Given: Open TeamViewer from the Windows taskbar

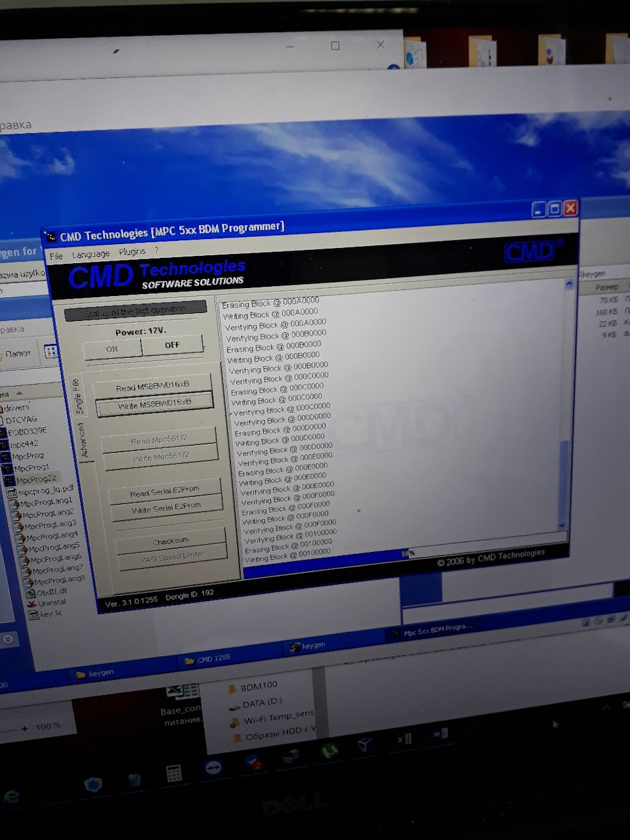Looking at the screenshot, I should click(x=213, y=768).
